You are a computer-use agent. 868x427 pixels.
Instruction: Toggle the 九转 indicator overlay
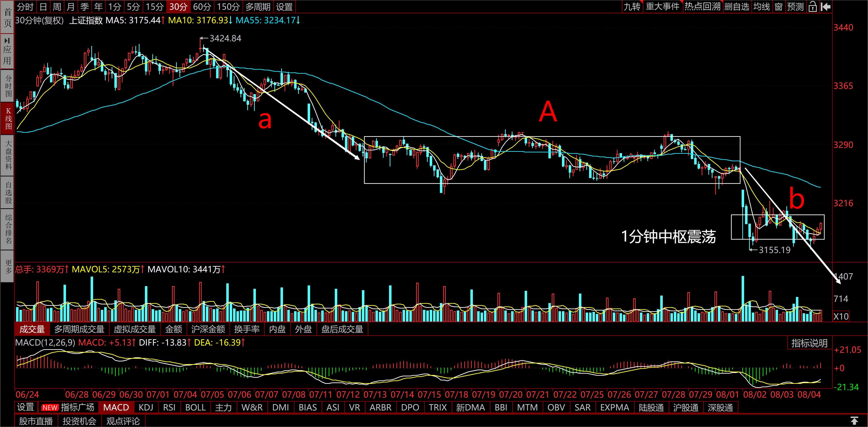632,6
